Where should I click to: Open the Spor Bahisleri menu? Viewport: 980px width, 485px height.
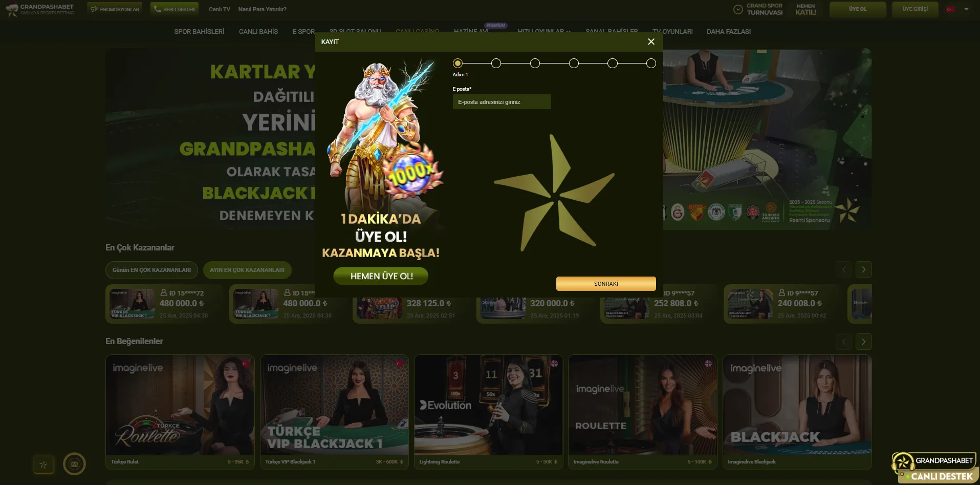click(199, 32)
